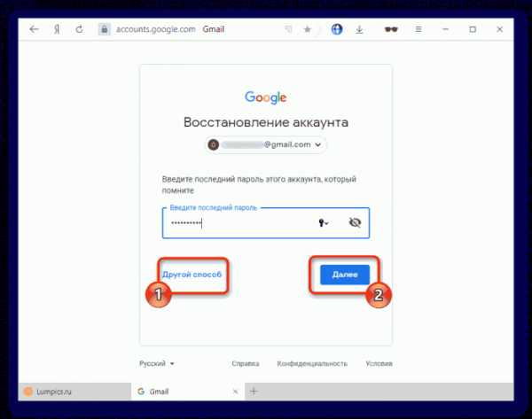Minimize the browser window
532x419 pixels.
pyautogui.click(x=445, y=29)
